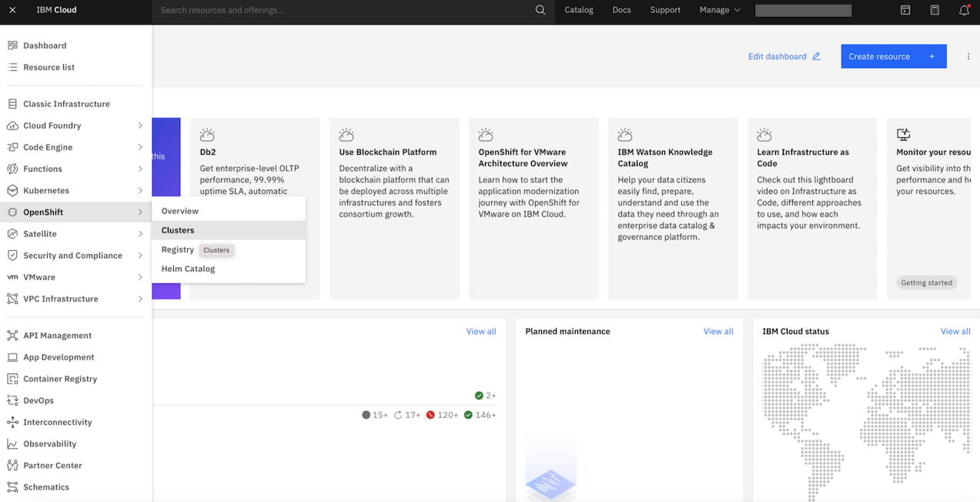Select the Schematics sidebar item
Screen dimensions: 980x502
coord(48,487)
